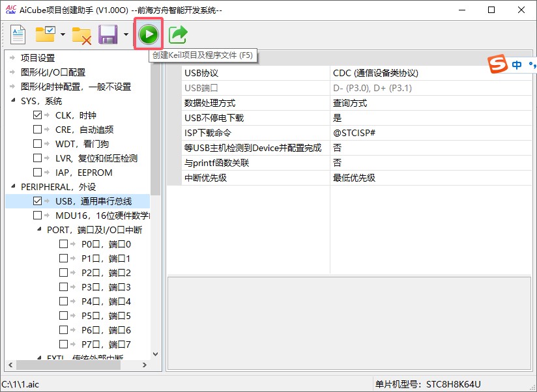Maximize the AiCube window

coord(491,10)
